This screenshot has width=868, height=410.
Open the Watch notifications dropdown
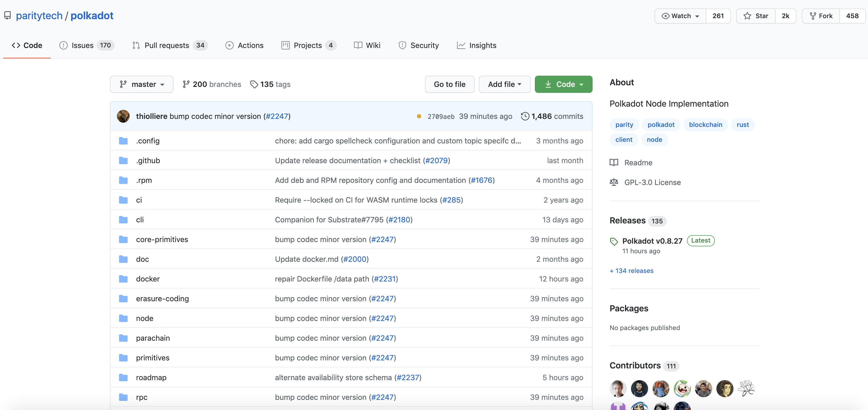click(680, 16)
